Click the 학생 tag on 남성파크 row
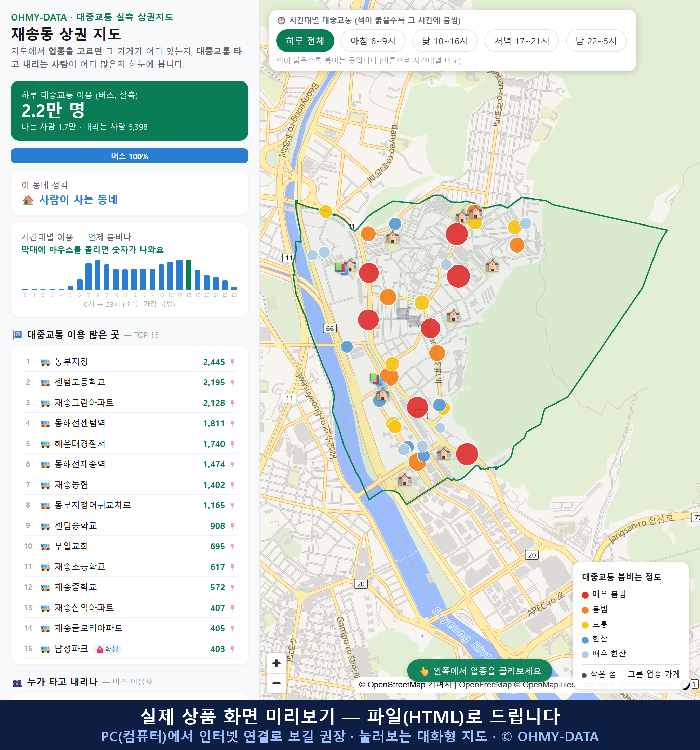 (x=107, y=649)
